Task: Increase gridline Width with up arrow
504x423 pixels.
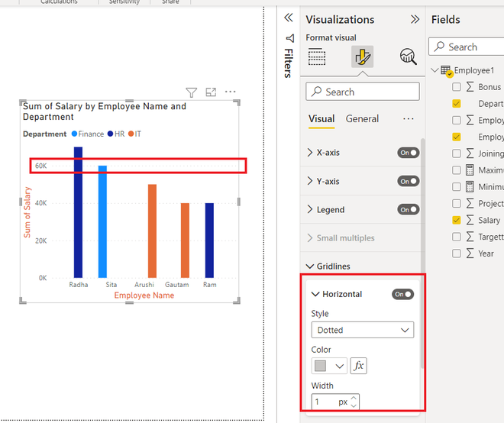Action: coord(354,399)
